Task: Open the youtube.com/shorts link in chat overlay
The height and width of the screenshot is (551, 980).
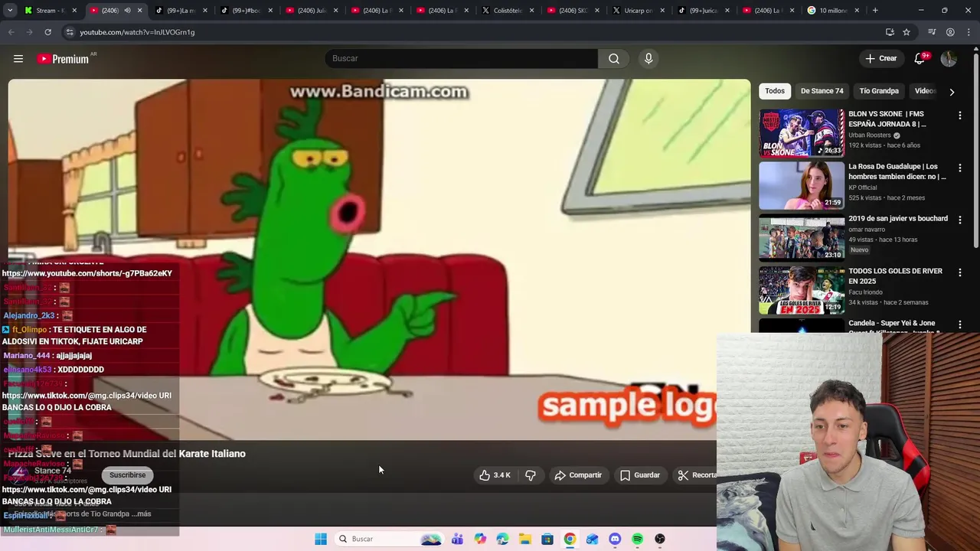Action: (87, 273)
